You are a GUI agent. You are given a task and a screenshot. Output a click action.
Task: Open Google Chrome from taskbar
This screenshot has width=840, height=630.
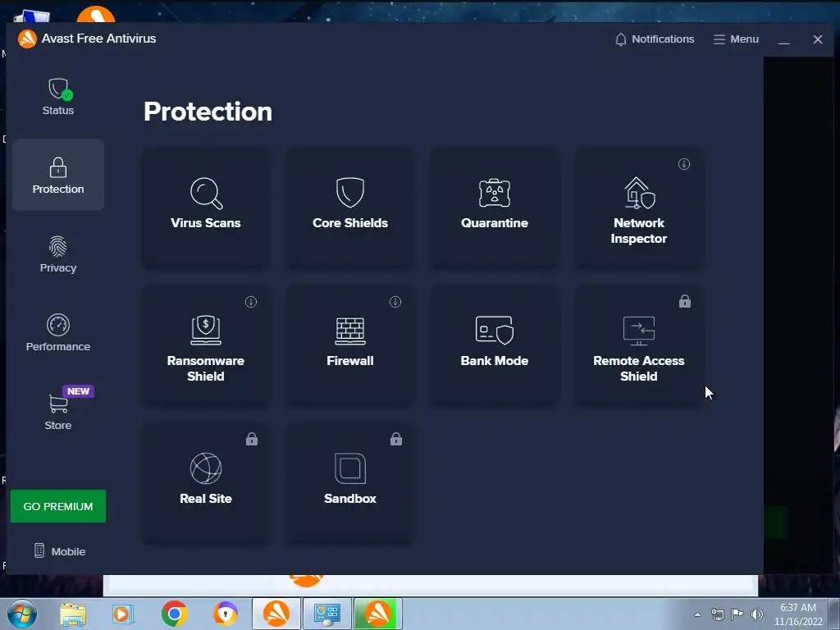tap(174, 614)
